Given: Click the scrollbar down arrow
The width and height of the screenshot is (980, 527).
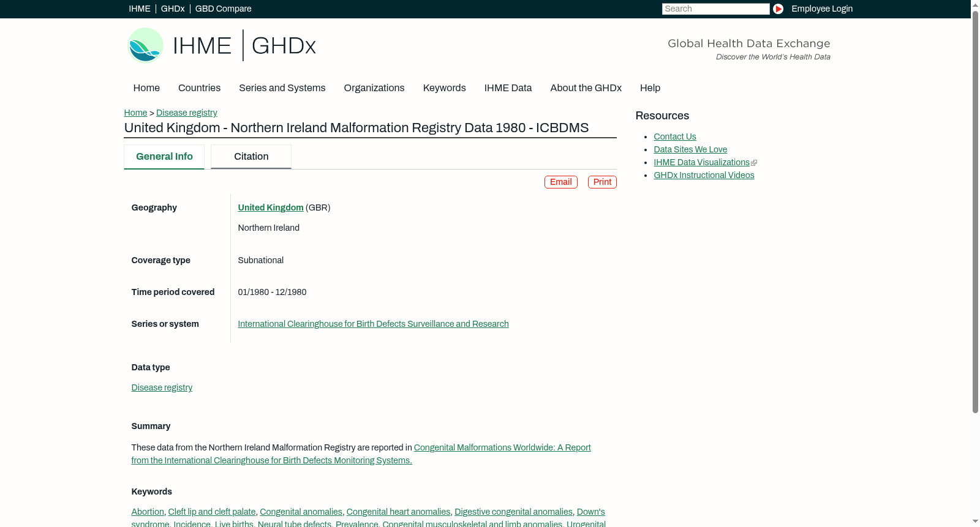Looking at the screenshot, I should (x=975, y=522).
